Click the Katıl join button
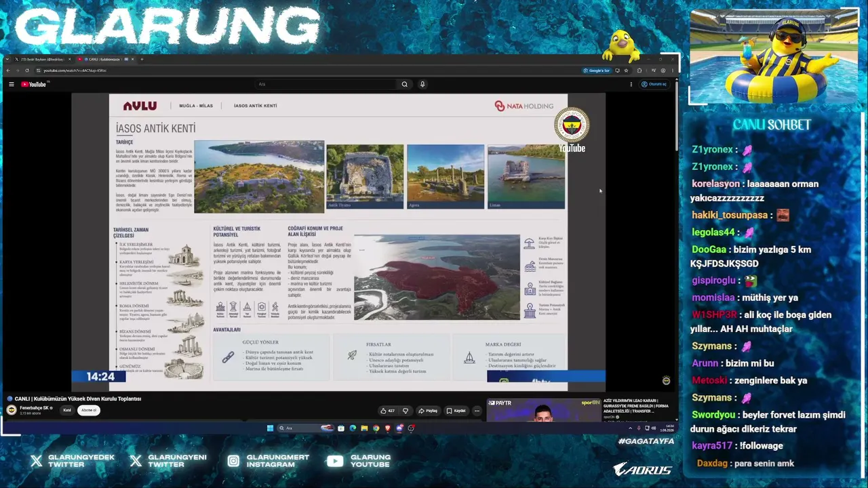Image resolution: width=868 pixels, height=488 pixels. click(x=67, y=410)
